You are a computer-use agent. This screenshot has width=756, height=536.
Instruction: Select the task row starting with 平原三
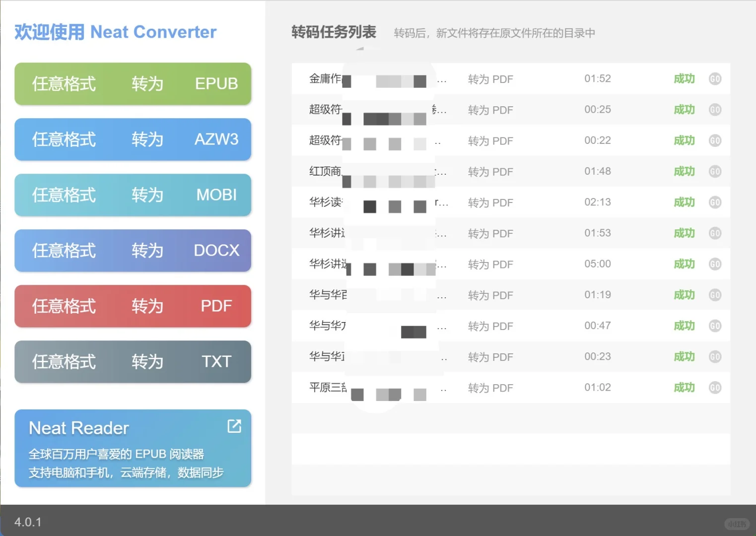[x=511, y=388]
